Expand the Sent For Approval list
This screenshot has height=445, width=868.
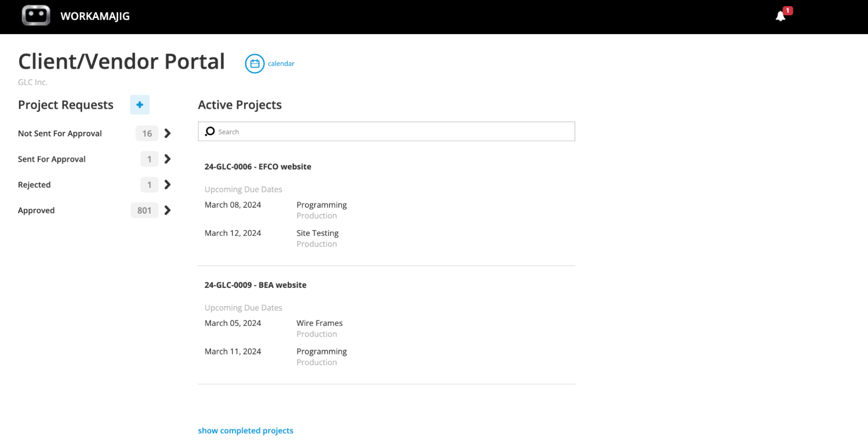167,159
